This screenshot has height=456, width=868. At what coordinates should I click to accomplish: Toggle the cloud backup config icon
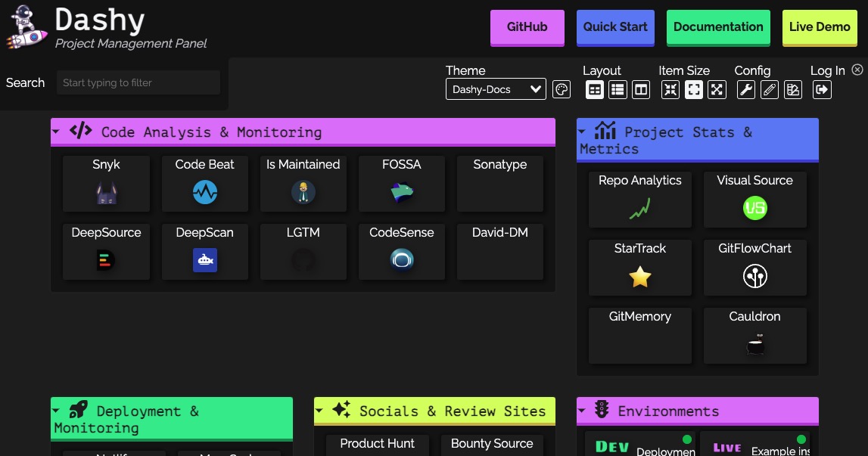(792, 89)
